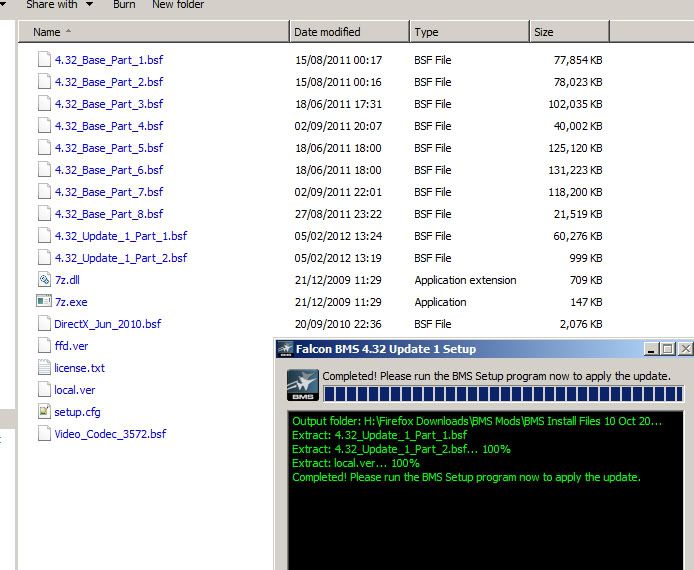Sort files by Date modified column header

pos(350,32)
